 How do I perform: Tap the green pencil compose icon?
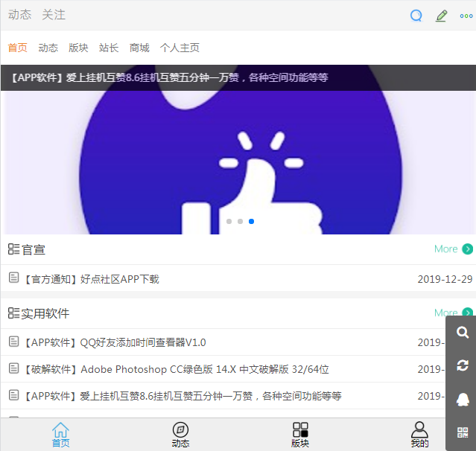(442, 16)
